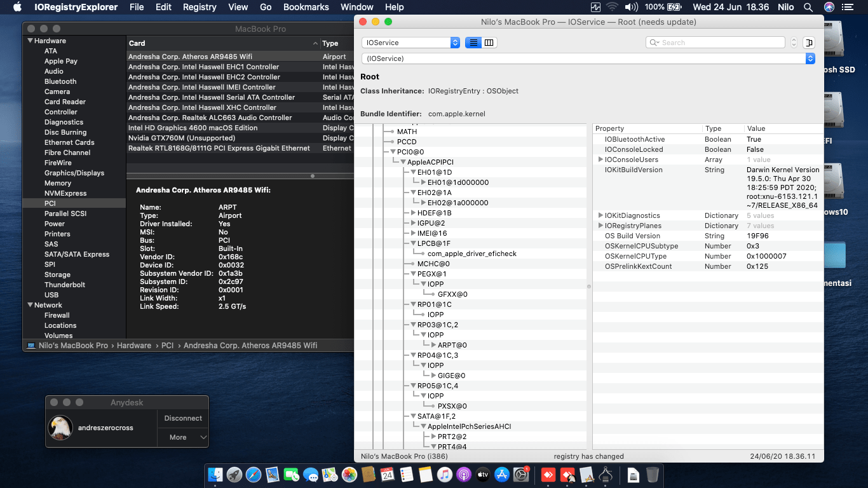
Task: Select Graphics/Displays in the Hardware sidebar
Action: point(74,173)
